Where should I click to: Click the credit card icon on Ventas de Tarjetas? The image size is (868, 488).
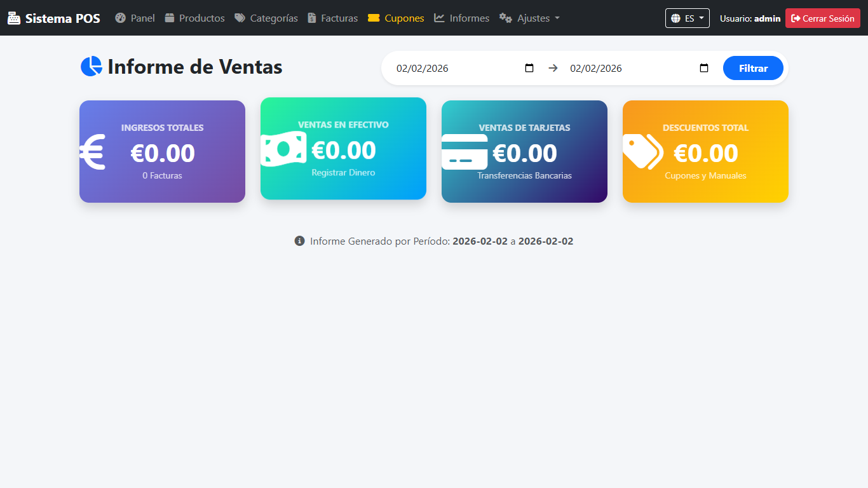(465, 152)
